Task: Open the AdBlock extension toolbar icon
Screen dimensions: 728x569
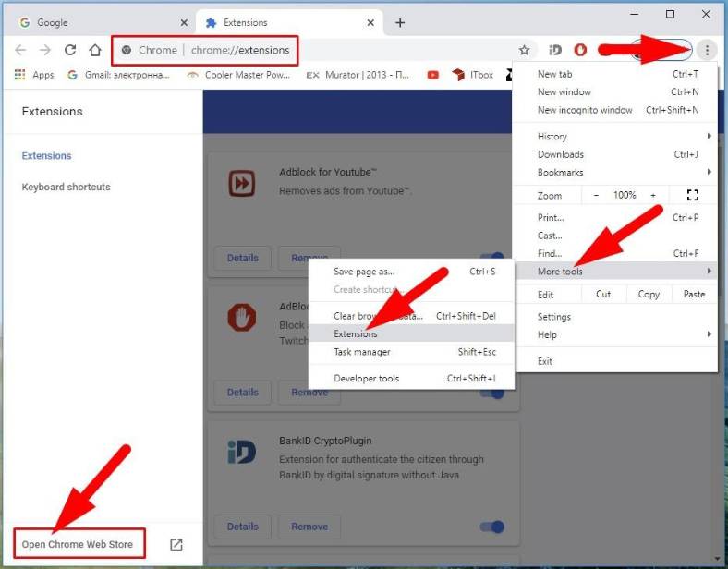Action: click(x=580, y=49)
